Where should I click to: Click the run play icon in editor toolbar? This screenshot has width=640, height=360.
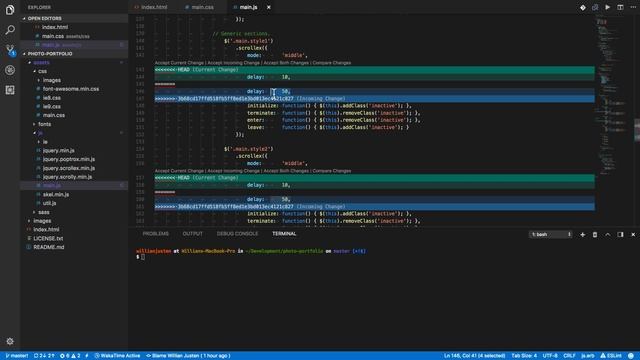(x=608, y=7)
